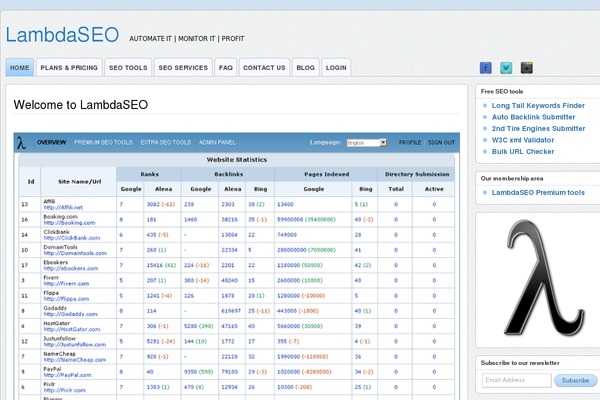
Task: Open the Google Plus social icon
Action: [527, 68]
